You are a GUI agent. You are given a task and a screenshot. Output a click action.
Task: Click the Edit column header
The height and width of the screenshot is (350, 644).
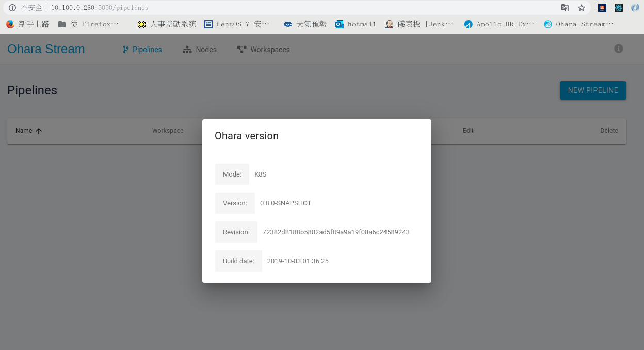[468, 131]
